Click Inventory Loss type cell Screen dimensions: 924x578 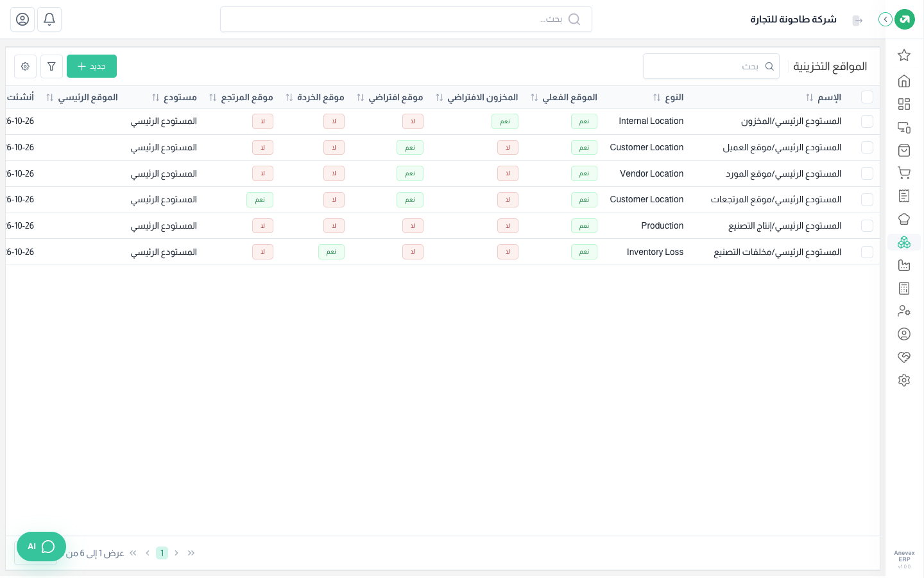655,252
